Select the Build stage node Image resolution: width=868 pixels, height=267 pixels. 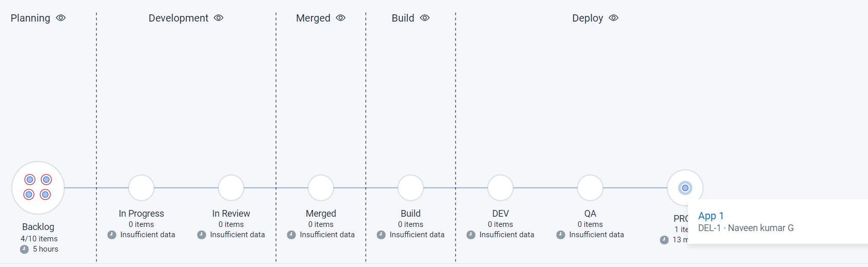pos(410,188)
